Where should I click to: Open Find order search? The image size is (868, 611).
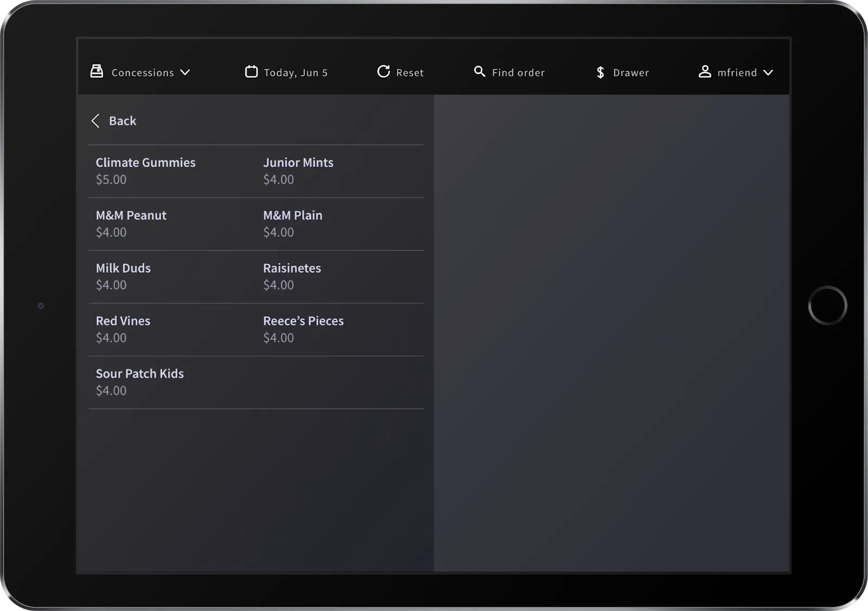(x=509, y=72)
